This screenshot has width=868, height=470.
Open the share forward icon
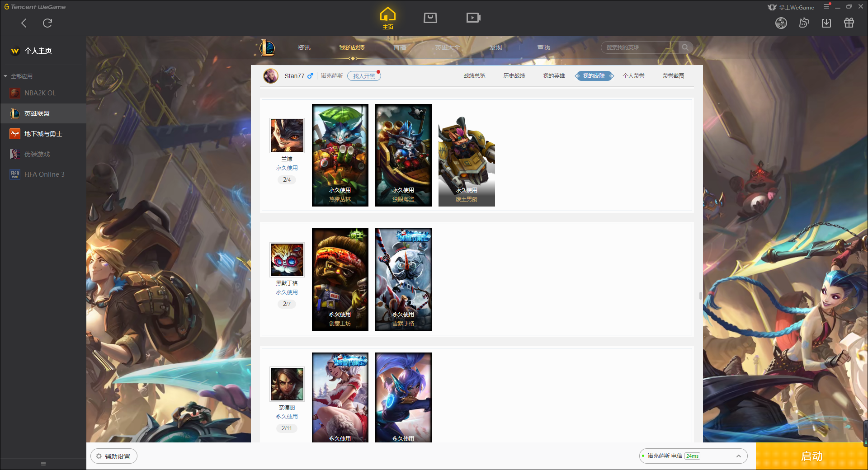[x=804, y=23]
